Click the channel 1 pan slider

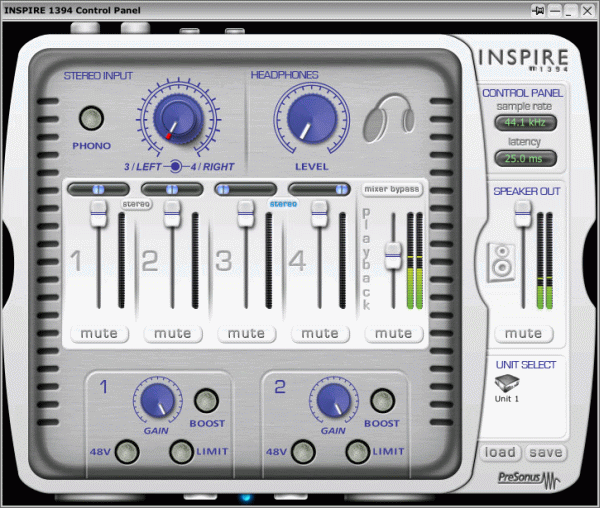98,189
